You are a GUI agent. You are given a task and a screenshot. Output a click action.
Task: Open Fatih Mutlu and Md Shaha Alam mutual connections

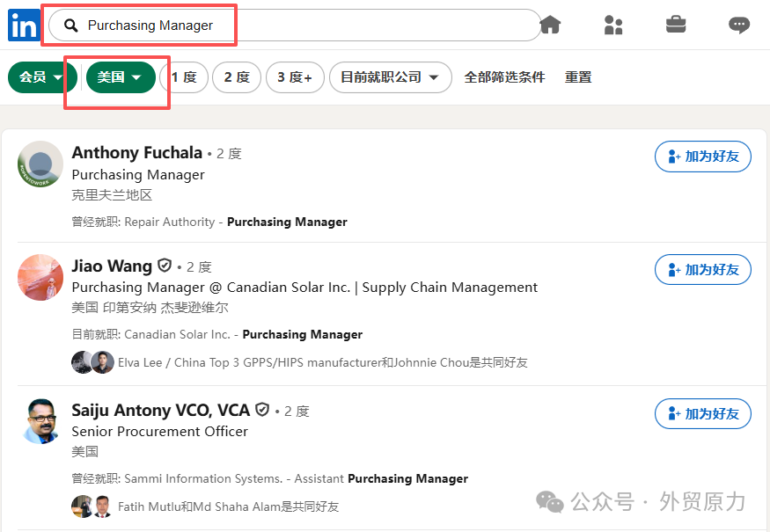click(228, 506)
